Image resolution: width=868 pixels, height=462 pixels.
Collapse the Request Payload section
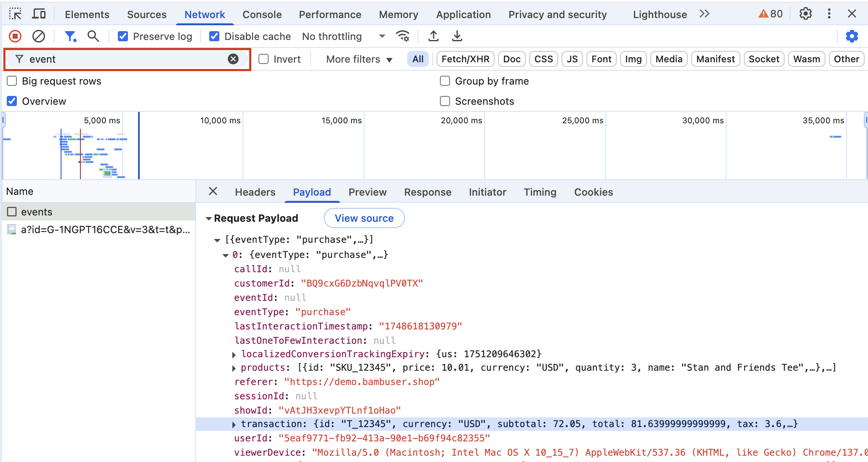point(209,218)
